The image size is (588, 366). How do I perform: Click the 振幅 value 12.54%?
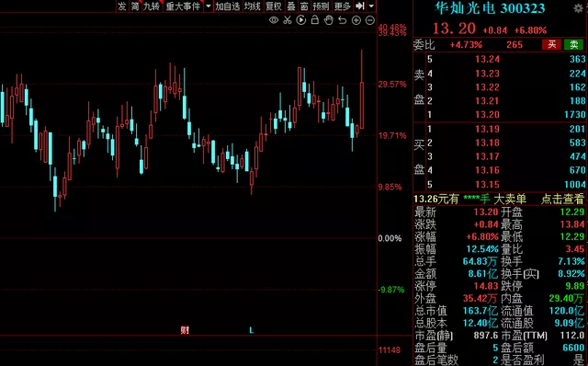click(482, 249)
